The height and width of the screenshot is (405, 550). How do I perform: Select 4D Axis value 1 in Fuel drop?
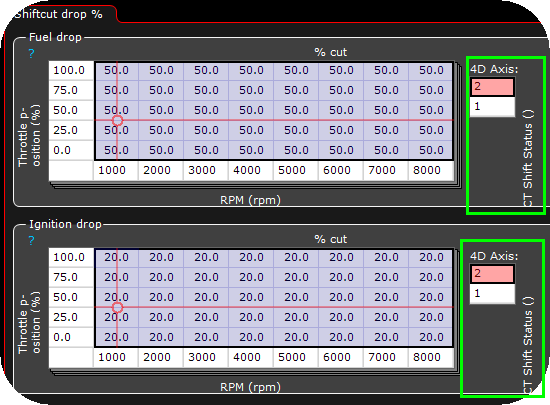tap(492, 106)
